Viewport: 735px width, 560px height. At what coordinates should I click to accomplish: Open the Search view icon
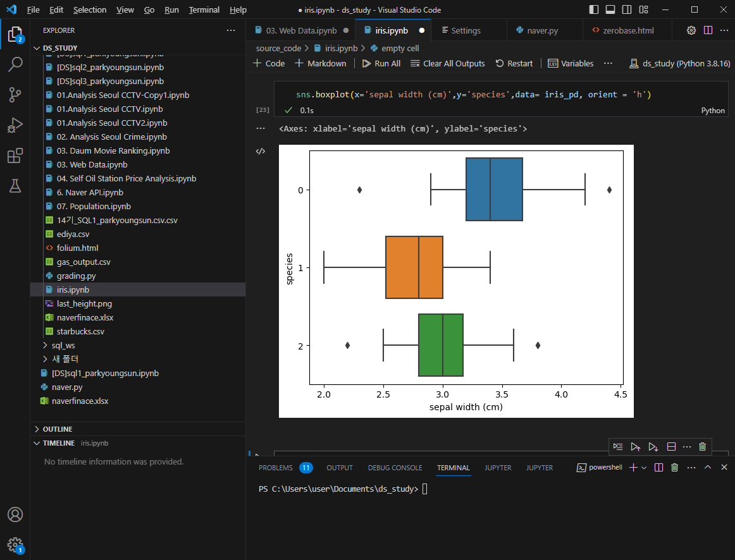tap(15, 64)
